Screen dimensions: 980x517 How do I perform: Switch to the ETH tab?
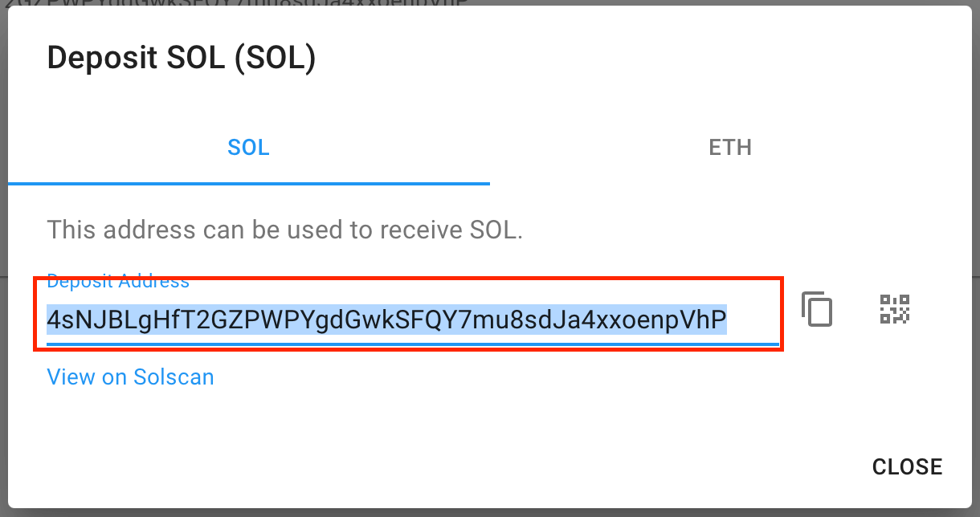730,148
